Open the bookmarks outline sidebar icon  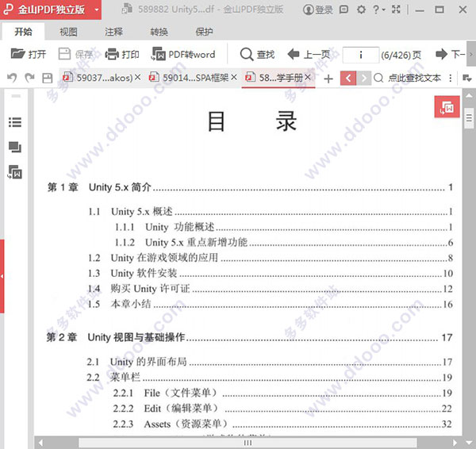click(15, 122)
